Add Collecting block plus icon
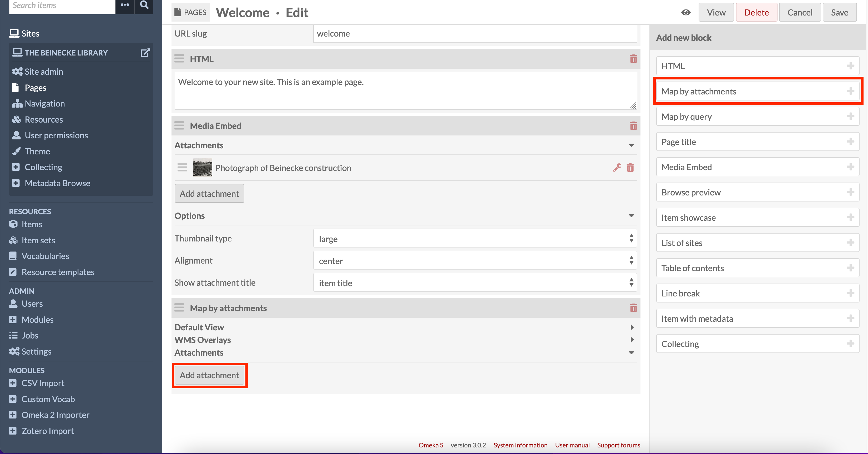868x454 pixels. click(x=850, y=344)
